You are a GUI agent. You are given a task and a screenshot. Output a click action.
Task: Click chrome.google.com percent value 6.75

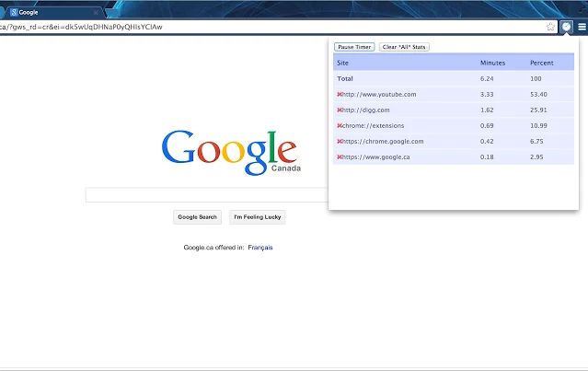click(x=536, y=142)
